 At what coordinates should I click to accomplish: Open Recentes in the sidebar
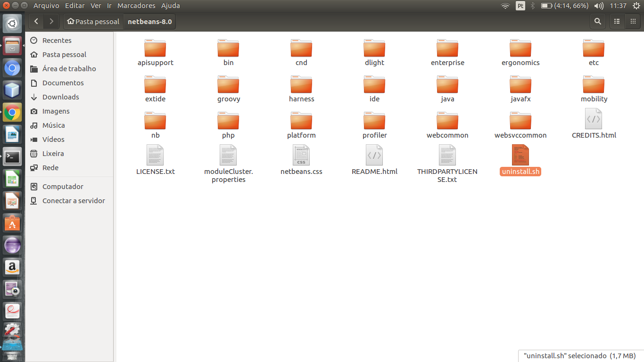(x=69, y=41)
